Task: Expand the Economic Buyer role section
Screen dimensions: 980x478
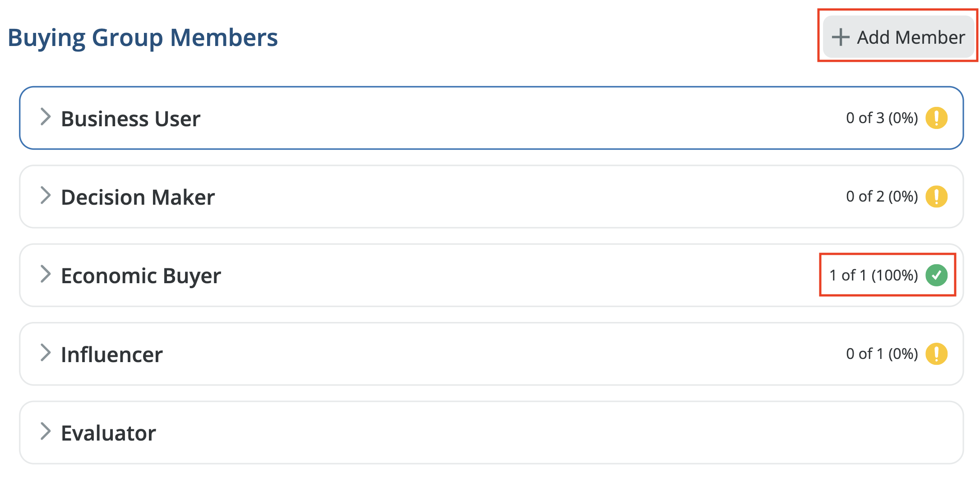Action: (x=140, y=275)
